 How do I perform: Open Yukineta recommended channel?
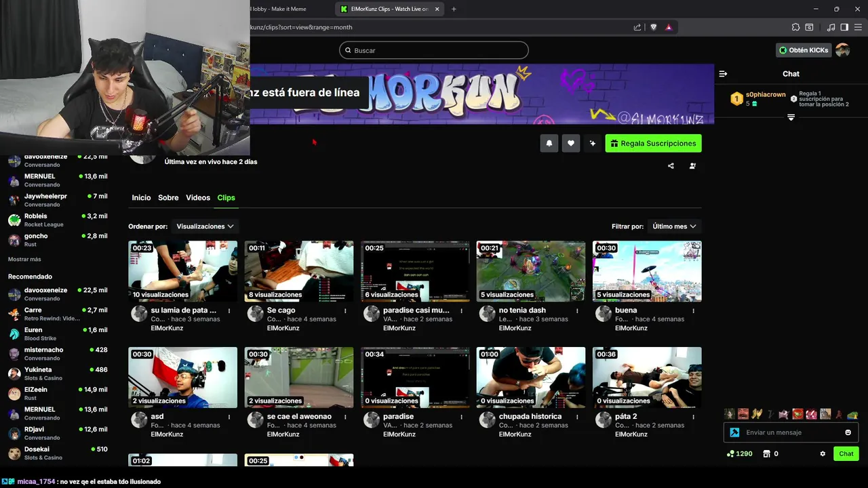point(58,373)
